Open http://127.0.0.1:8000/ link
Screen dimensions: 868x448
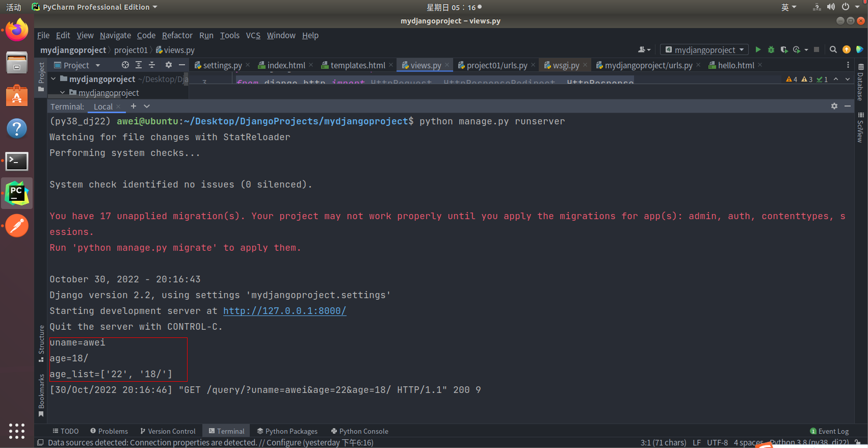[284, 310]
